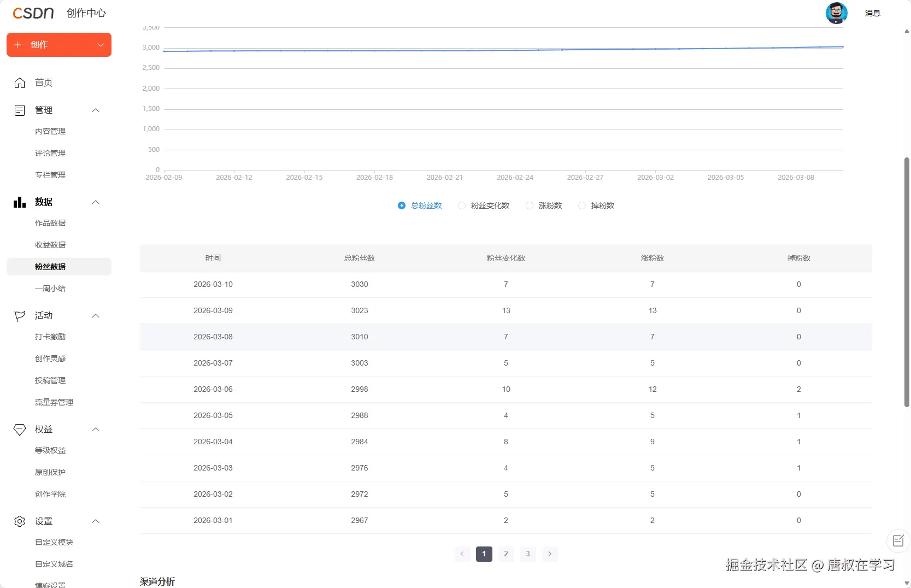Click the 设置 gear icon
Viewport: 911px width, 588px height.
tap(20, 521)
